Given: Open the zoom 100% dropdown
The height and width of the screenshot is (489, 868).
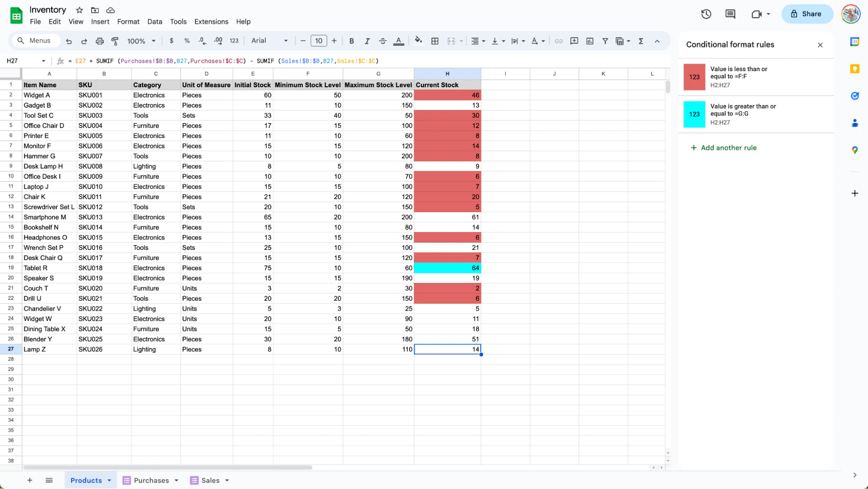Looking at the screenshot, I should click(x=141, y=41).
